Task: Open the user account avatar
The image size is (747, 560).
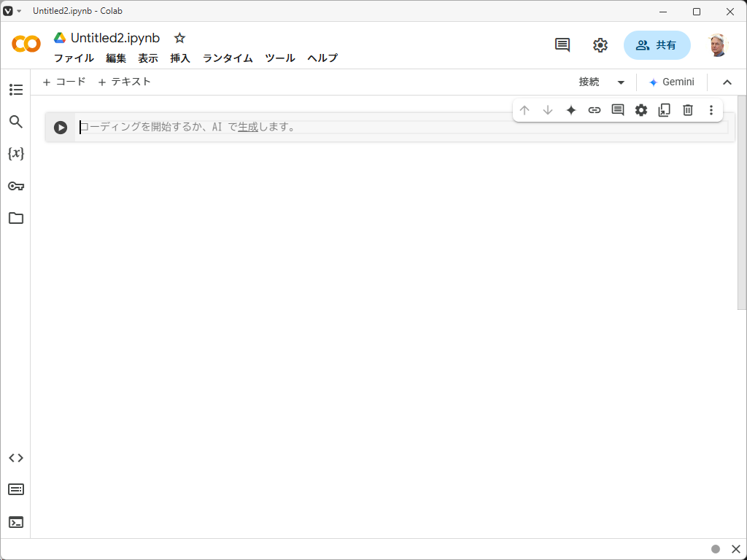Action: pos(717,45)
